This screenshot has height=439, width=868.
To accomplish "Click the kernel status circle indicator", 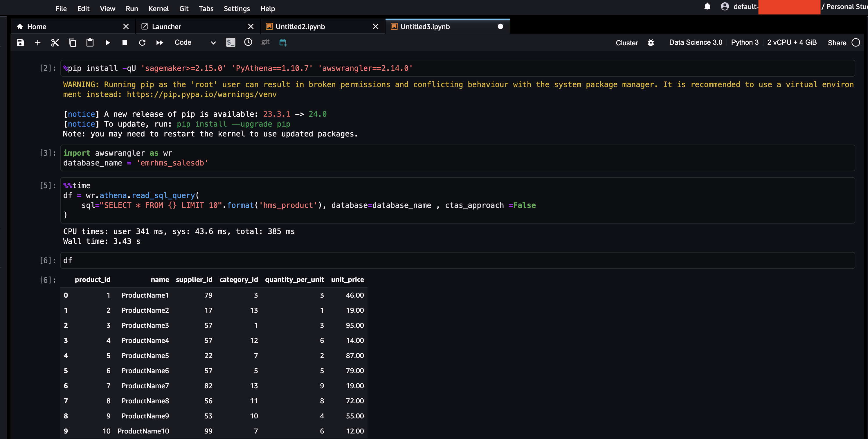I will 856,42.
